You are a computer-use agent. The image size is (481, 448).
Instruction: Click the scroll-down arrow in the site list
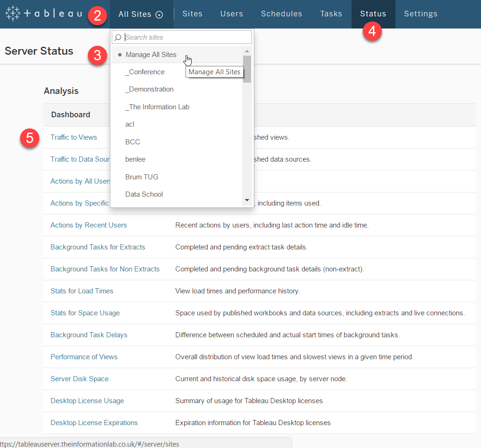[247, 200]
